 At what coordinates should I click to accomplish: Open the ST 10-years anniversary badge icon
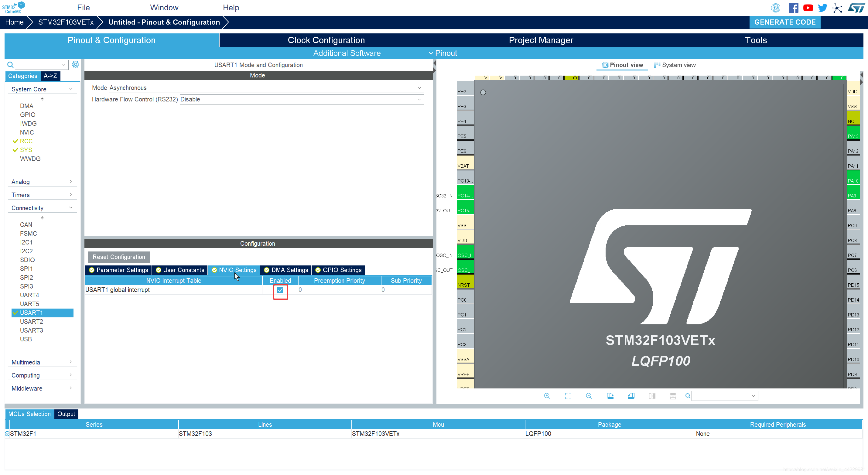tap(776, 8)
